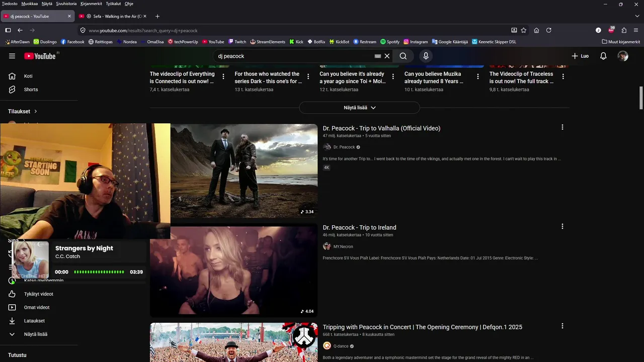Open the Näytä menu
Image resolution: width=644 pixels, height=362 pixels.
coord(47,4)
